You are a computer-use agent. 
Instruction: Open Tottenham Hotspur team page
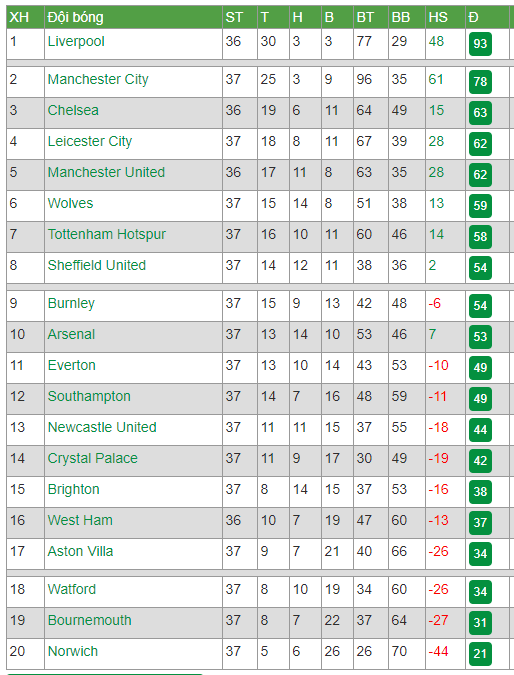[106, 234]
